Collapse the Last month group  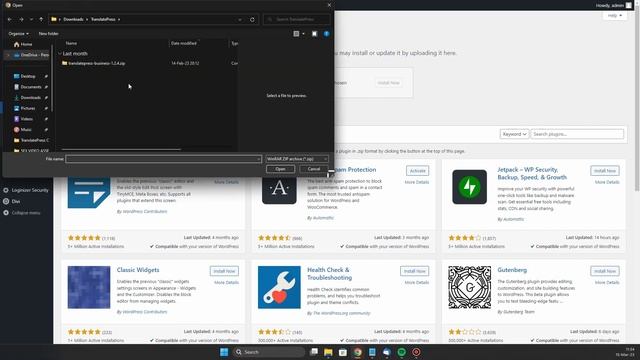(60, 53)
